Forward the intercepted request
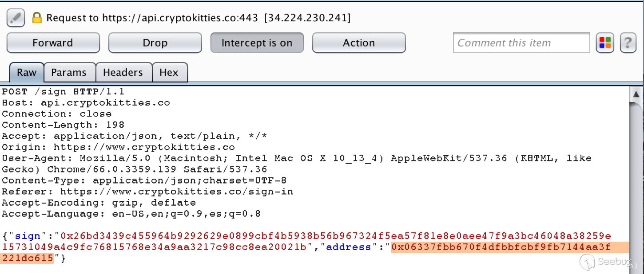 tap(53, 43)
